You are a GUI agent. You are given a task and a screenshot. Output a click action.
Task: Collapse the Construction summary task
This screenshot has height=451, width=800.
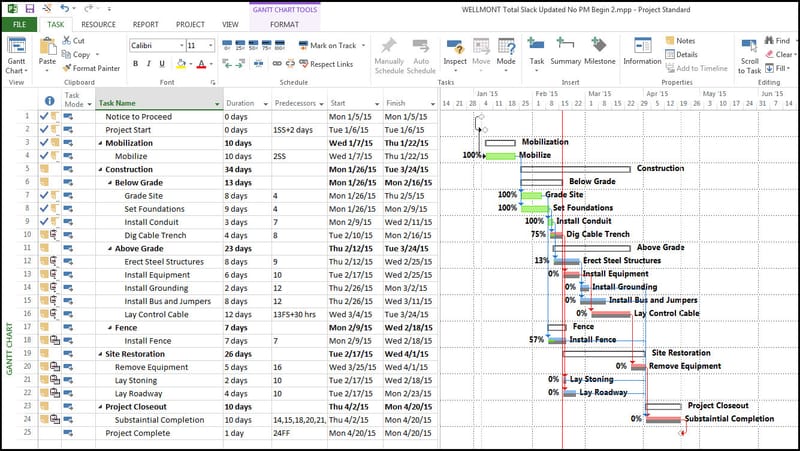(x=100, y=170)
